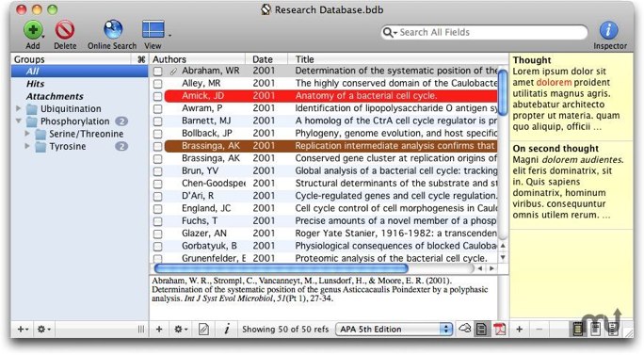This screenshot has height=355, width=644.
Task: Click the document preview icon in bottom bar
Action: 481,330
